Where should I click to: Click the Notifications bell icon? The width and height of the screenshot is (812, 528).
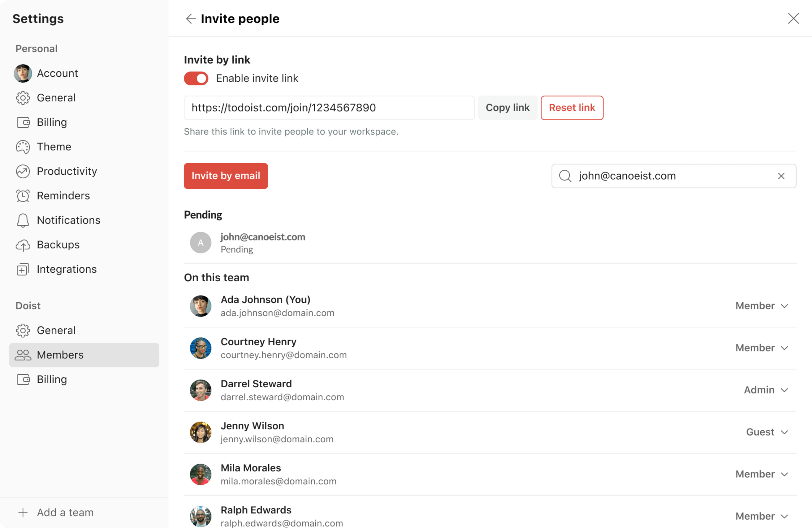coord(21,219)
